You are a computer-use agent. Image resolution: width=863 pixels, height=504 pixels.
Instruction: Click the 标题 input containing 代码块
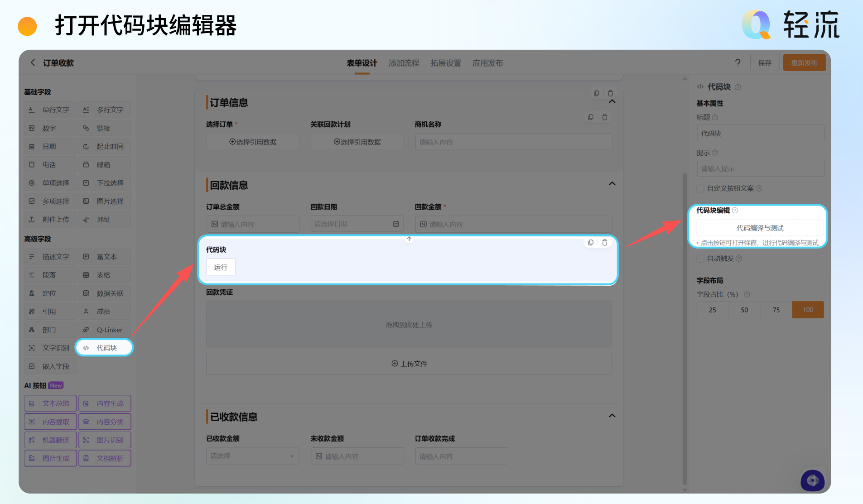tap(760, 133)
